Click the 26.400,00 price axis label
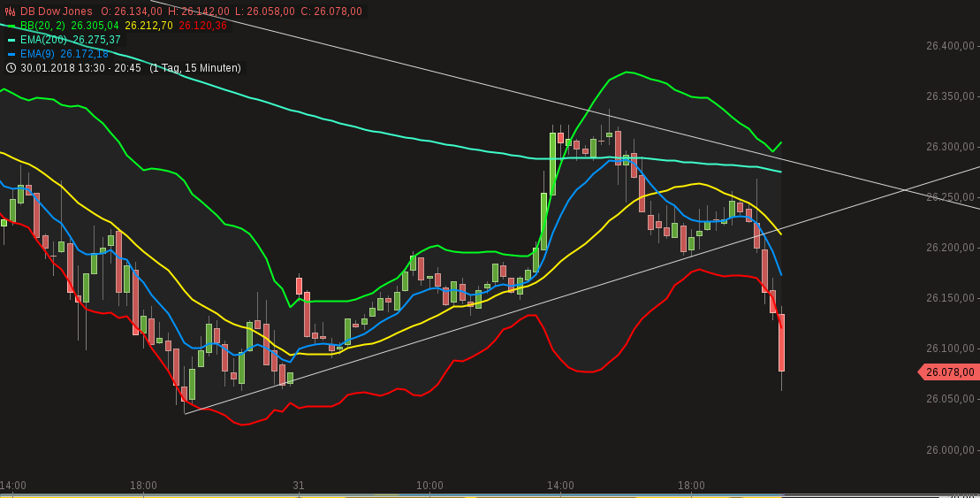980x498 pixels. (950, 46)
